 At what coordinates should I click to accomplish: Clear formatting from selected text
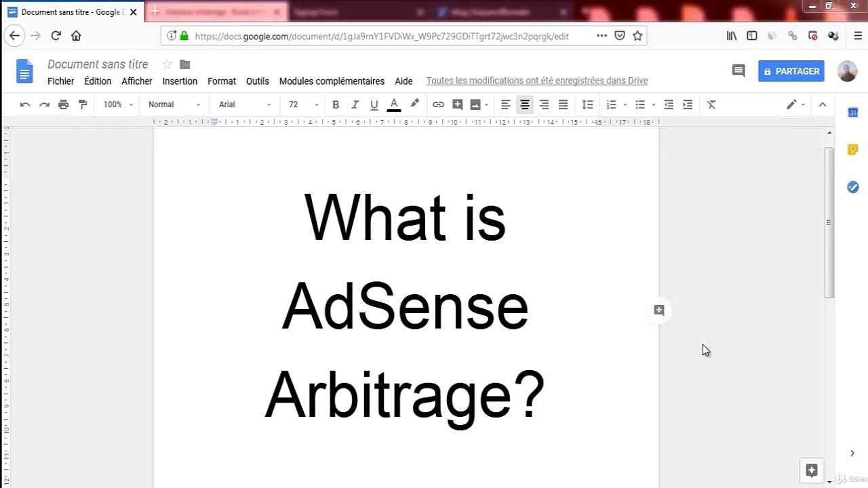[711, 104]
